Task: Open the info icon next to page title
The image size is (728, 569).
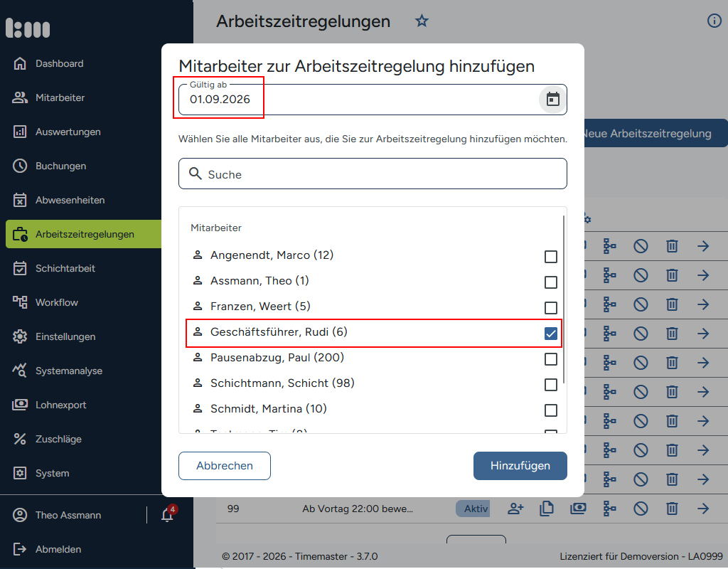Action: coord(714,21)
